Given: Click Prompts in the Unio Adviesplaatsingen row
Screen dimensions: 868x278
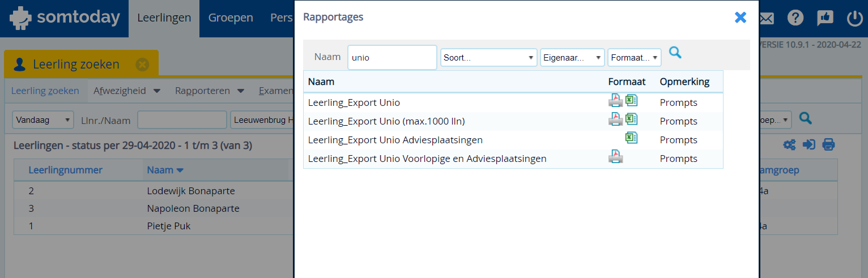Looking at the screenshot, I should point(679,140).
